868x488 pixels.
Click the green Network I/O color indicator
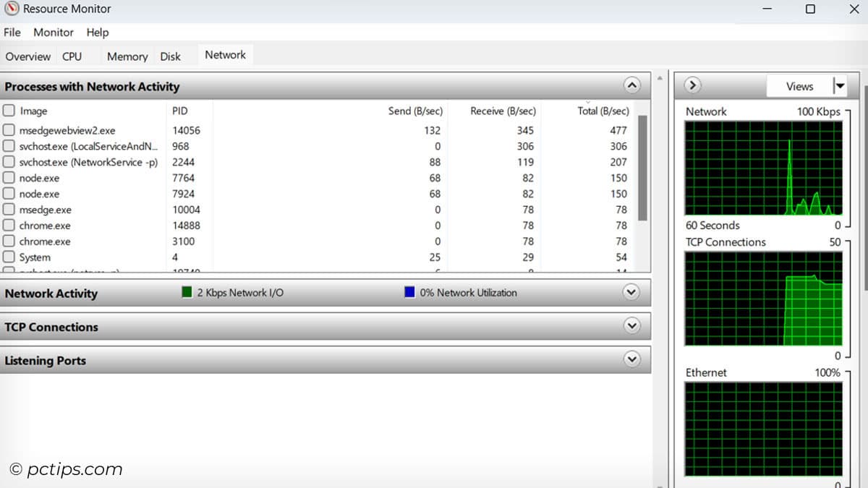click(187, 293)
